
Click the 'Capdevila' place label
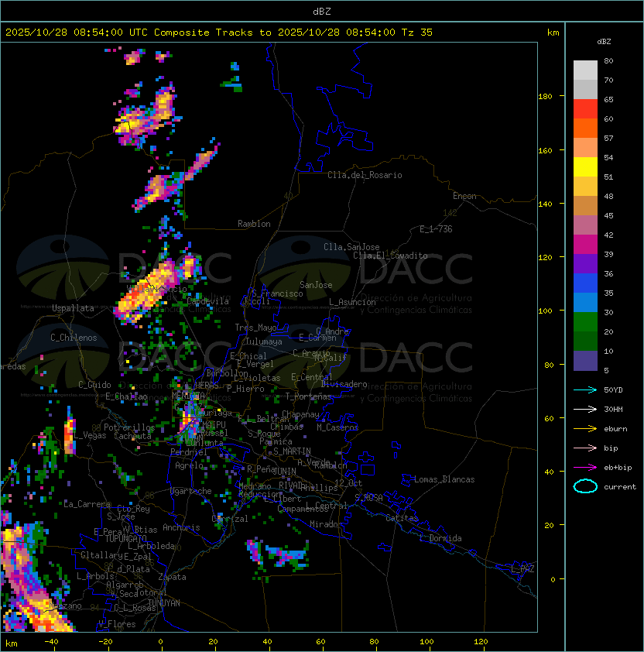pos(207,301)
